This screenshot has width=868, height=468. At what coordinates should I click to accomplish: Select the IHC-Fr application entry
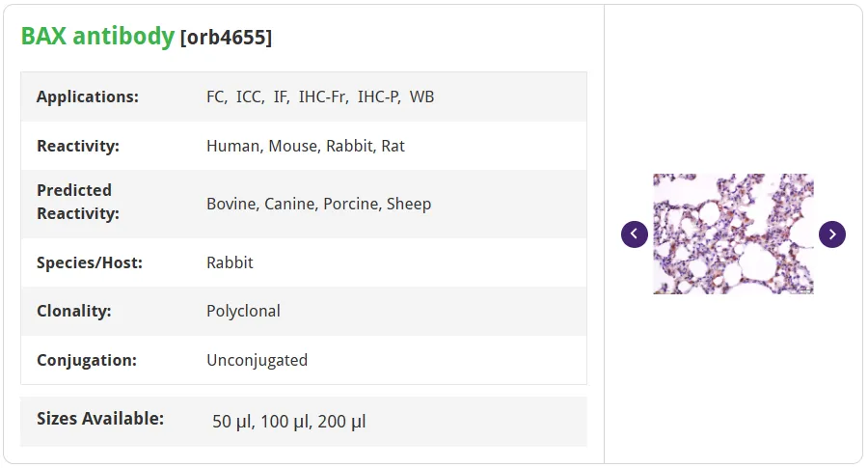pyautogui.click(x=323, y=96)
